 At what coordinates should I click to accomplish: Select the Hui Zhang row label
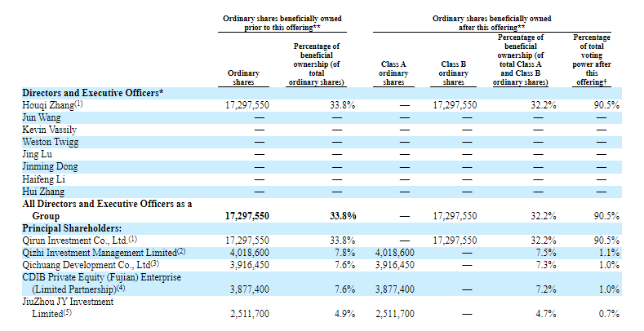pyautogui.click(x=43, y=192)
